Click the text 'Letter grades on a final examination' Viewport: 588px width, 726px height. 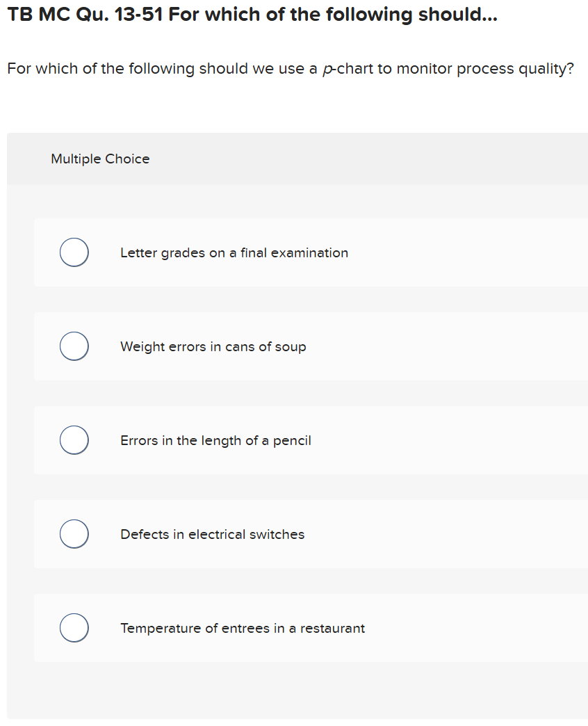coord(234,253)
